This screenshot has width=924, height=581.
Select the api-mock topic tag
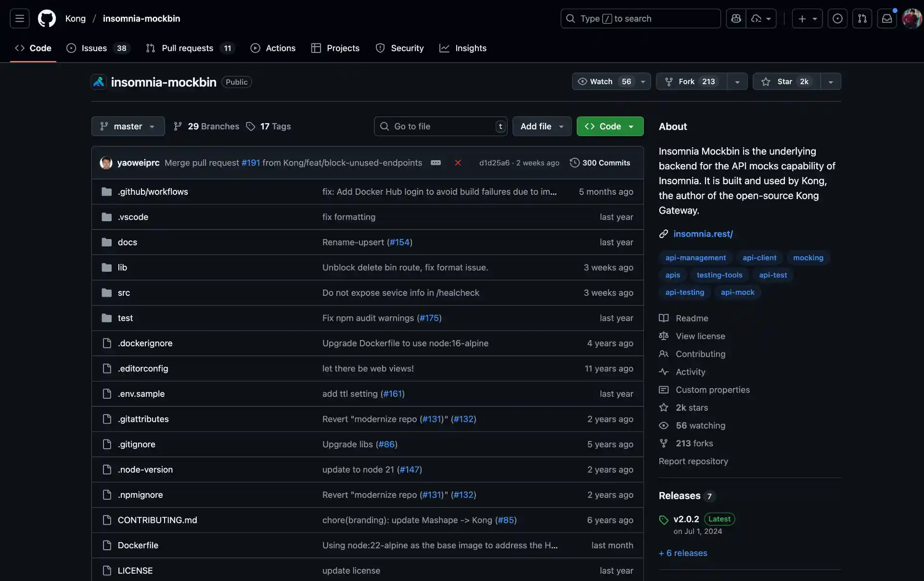[x=737, y=292]
